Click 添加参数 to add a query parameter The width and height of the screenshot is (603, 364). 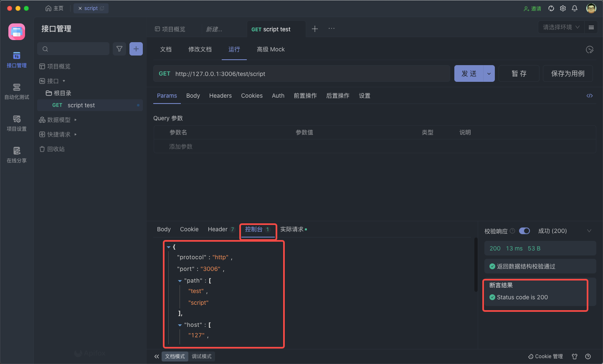coord(181,146)
